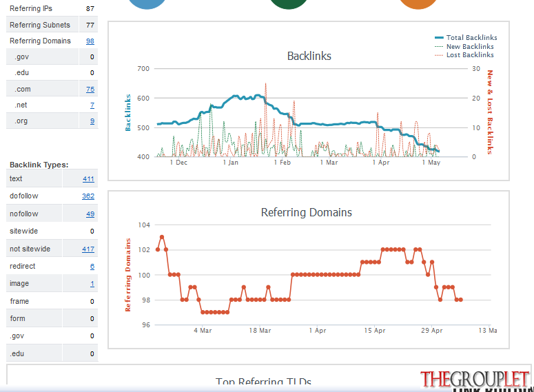This screenshot has width=534, height=392.
Task: Click the 4 Mar label on Referring Domains axis
Action: 203,331
